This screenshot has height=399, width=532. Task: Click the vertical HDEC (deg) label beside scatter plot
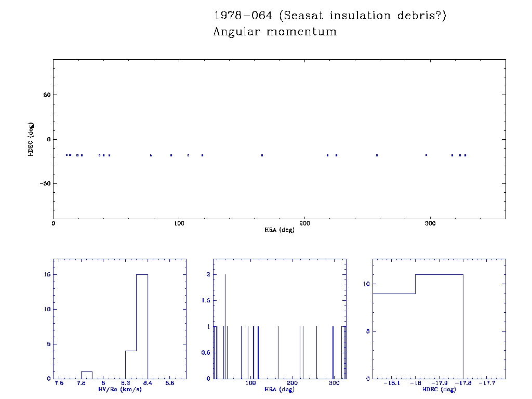coord(32,139)
